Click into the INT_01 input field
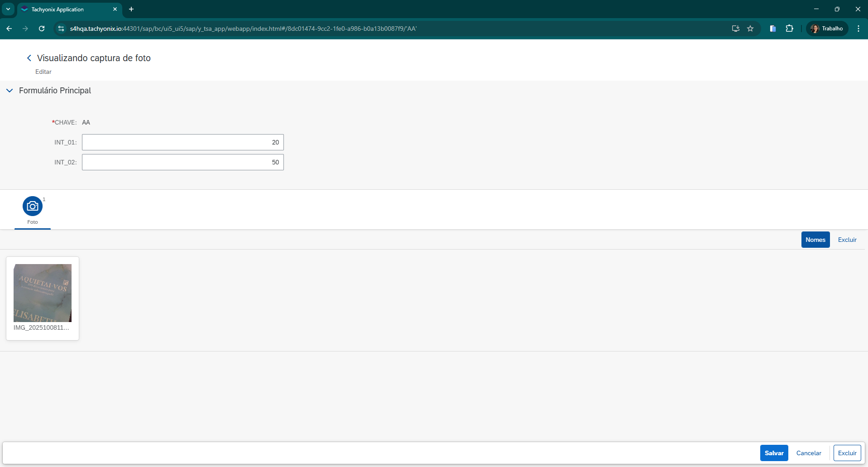The image size is (868, 467). click(182, 142)
